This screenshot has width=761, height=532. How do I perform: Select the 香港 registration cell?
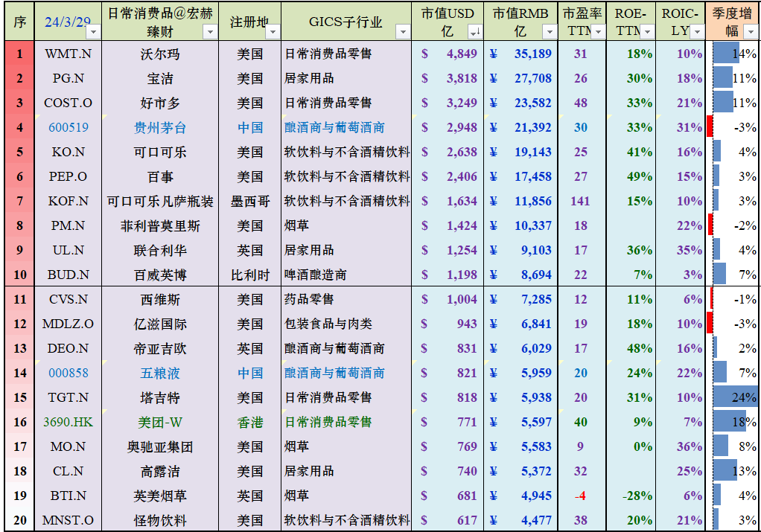coord(250,422)
